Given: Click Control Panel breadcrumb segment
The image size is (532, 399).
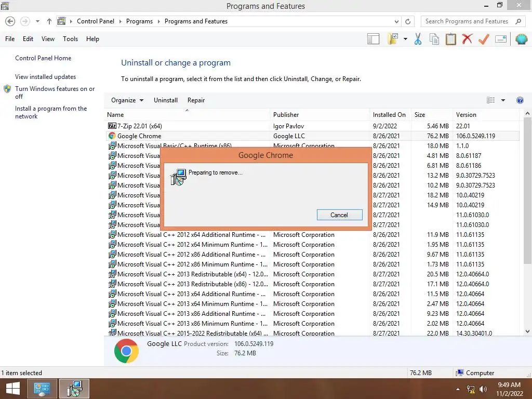Looking at the screenshot, I should click(x=96, y=21).
